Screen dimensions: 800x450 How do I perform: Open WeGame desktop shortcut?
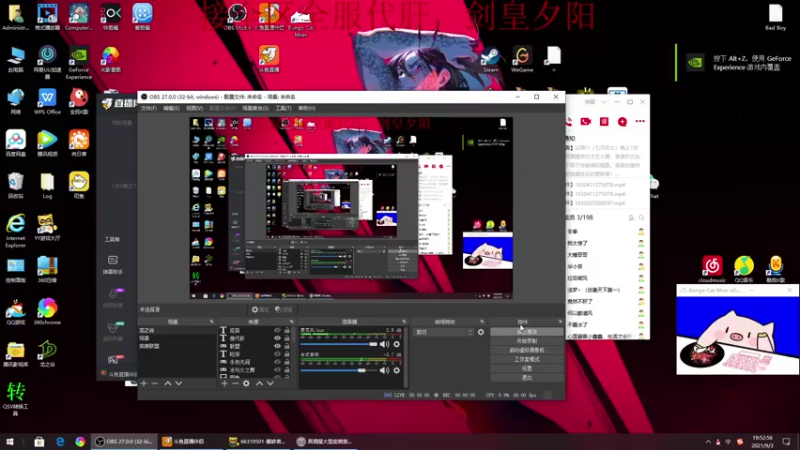tap(522, 59)
